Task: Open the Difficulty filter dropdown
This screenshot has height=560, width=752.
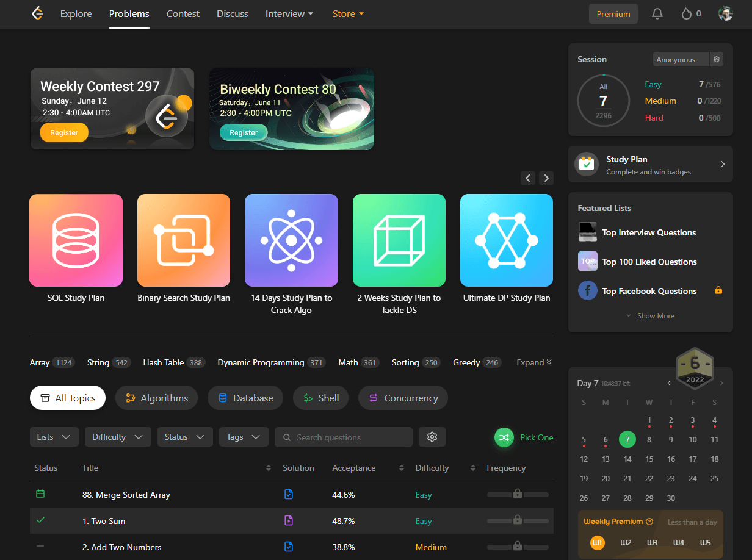Action: coord(118,437)
